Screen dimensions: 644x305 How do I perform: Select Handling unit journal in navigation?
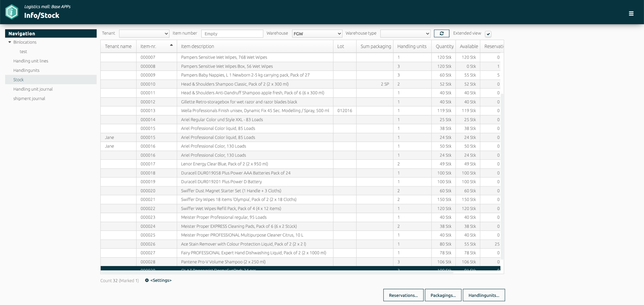pyautogui.click(x=33, y=89)
